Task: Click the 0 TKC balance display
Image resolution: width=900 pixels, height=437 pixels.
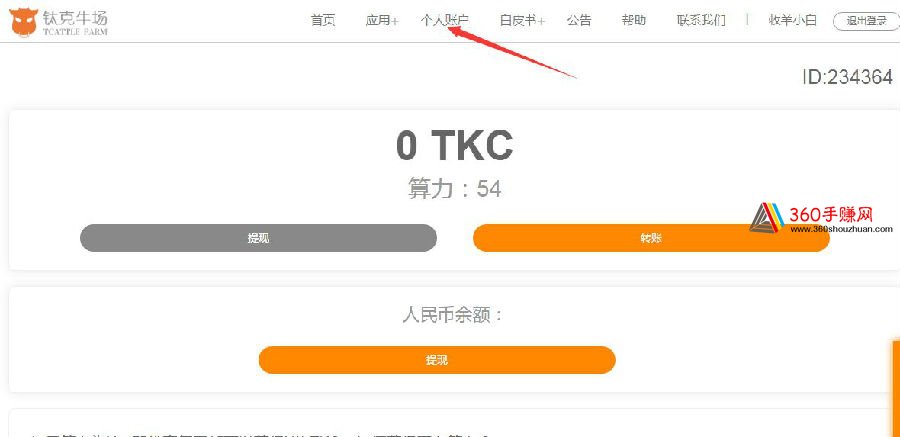Action: (x=454, y=145)
